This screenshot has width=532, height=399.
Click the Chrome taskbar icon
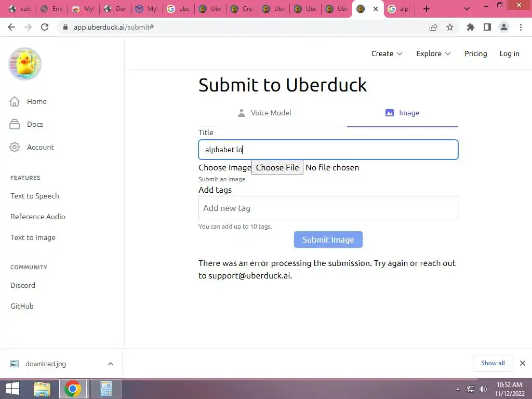pos(73,389)
